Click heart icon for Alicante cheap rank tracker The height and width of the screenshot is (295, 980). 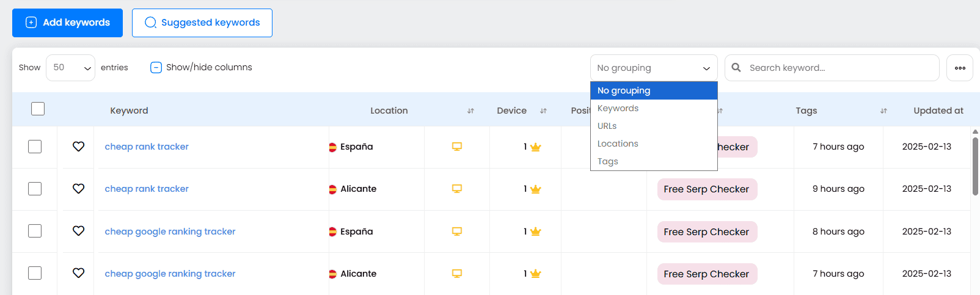coord(78,189)
